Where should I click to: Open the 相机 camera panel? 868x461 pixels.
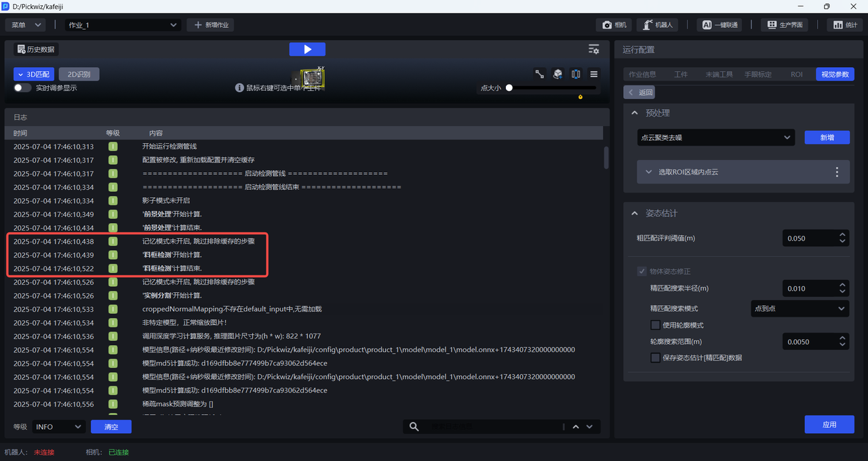click(614, 25)
